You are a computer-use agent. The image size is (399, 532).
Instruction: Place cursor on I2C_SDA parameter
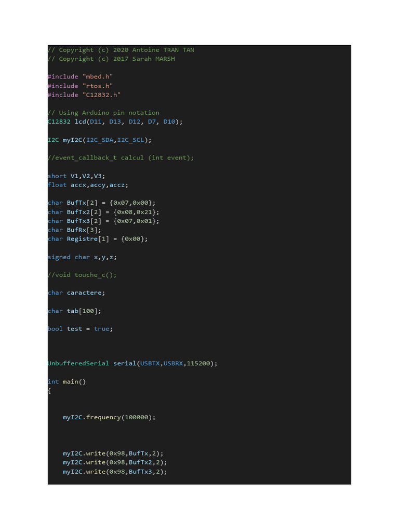click(x=100, y=140)
